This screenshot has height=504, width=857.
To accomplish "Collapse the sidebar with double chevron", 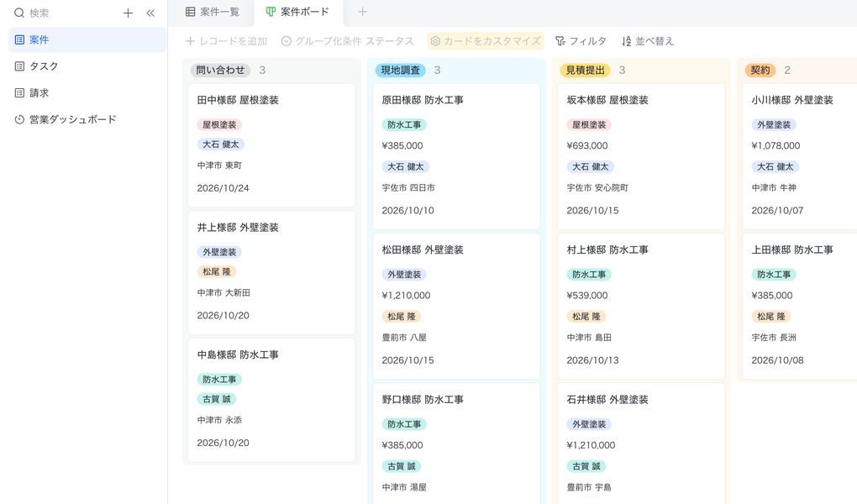I will [x=150, y=13].
